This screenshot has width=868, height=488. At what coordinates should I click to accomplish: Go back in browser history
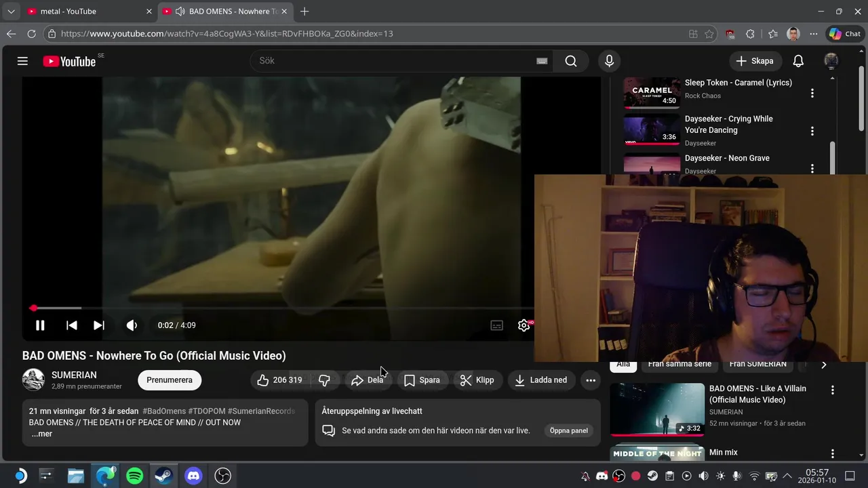tap(11, 34)
